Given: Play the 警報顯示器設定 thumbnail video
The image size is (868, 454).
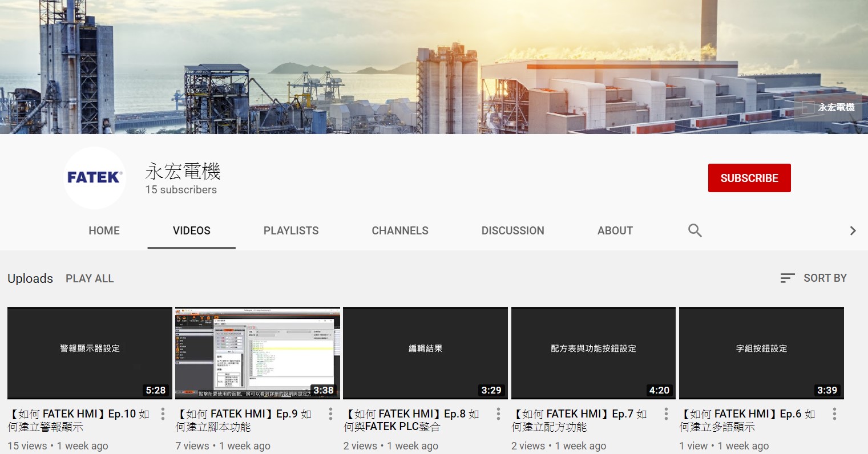Looking at the screenshot, I should 90,353.
